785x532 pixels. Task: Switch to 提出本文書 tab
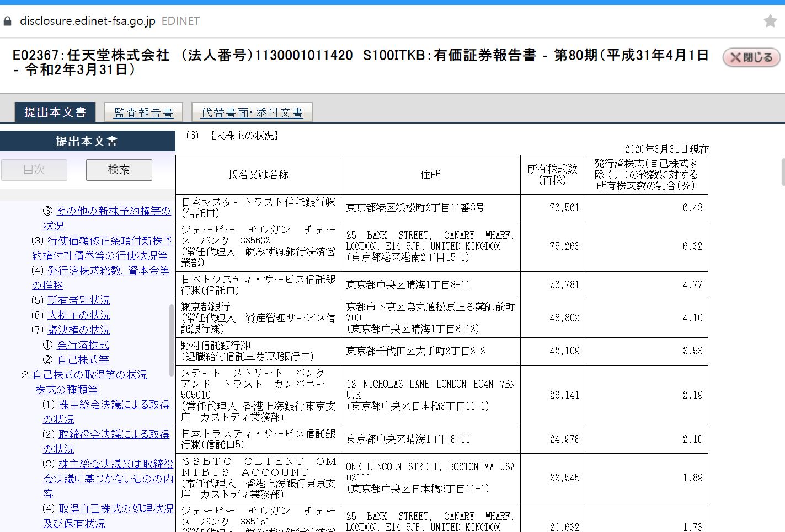click(55, 112)
